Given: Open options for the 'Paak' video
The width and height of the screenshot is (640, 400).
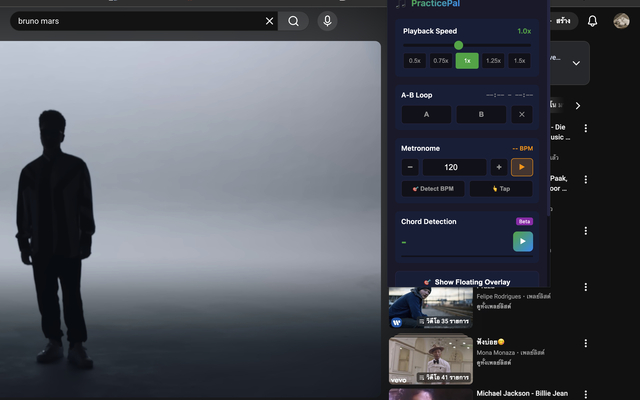Looking at the screenshot, I should (x=586, y=180).
